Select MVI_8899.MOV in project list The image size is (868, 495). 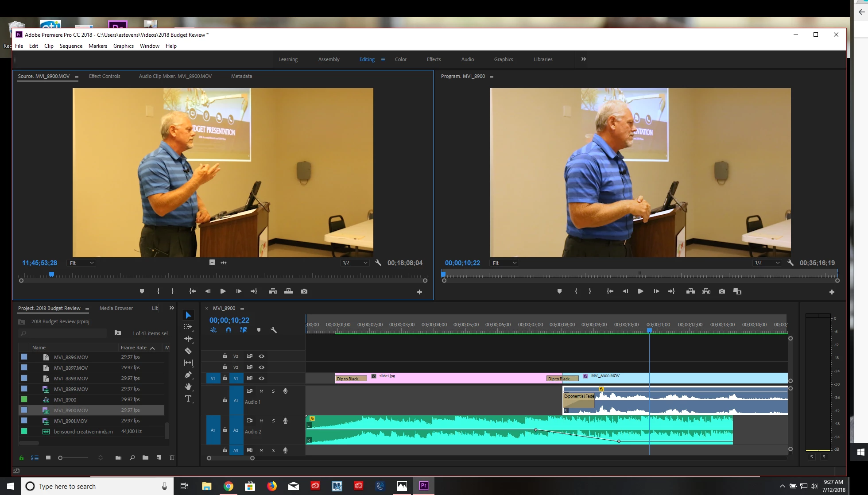coord(92,389)
